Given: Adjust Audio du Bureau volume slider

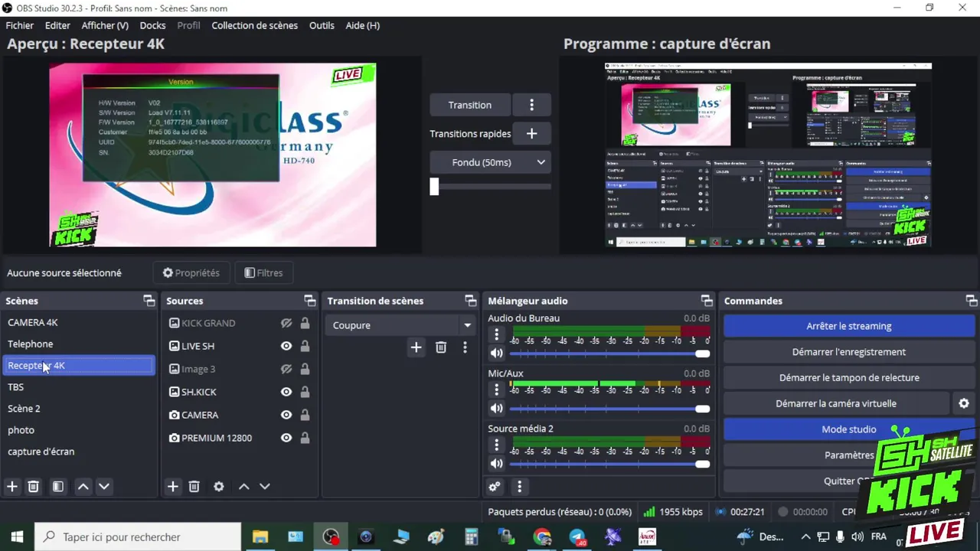Looking at the screenshot, I should 609,354.
